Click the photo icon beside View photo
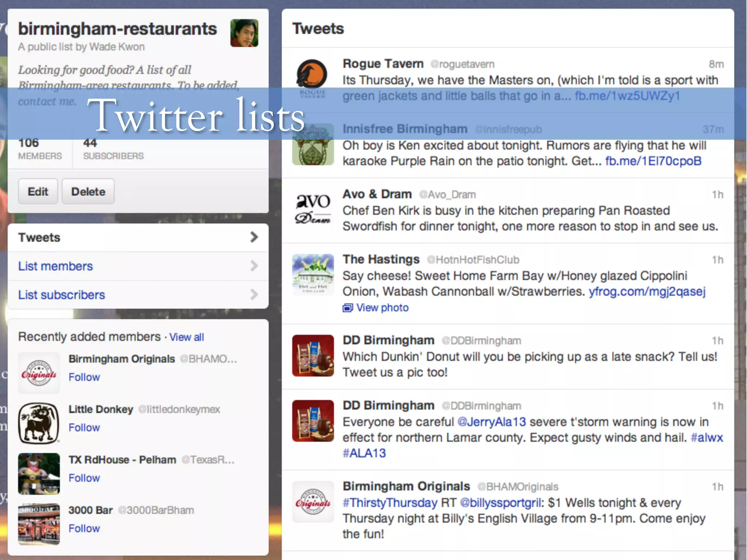747x560 pixels. [348, 308]
